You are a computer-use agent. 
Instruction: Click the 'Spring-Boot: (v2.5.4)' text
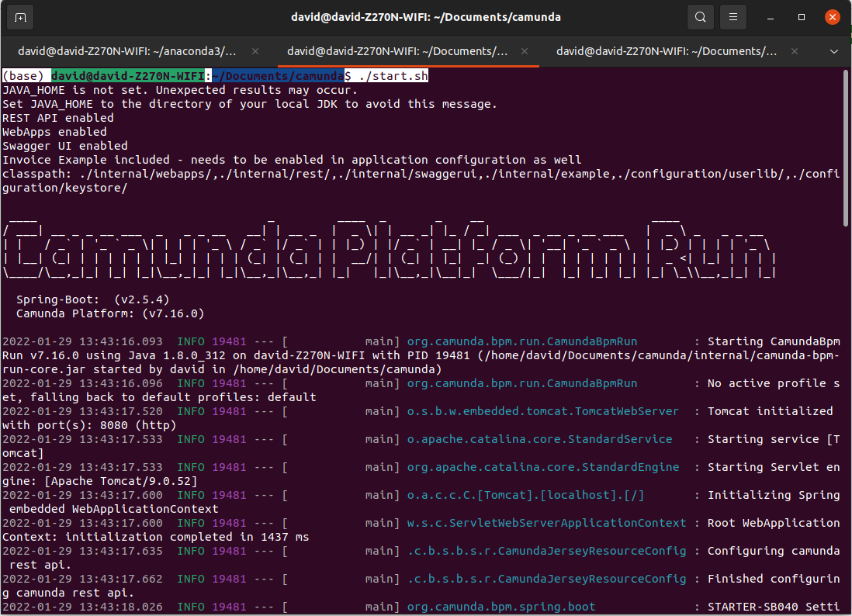(93, 299)
